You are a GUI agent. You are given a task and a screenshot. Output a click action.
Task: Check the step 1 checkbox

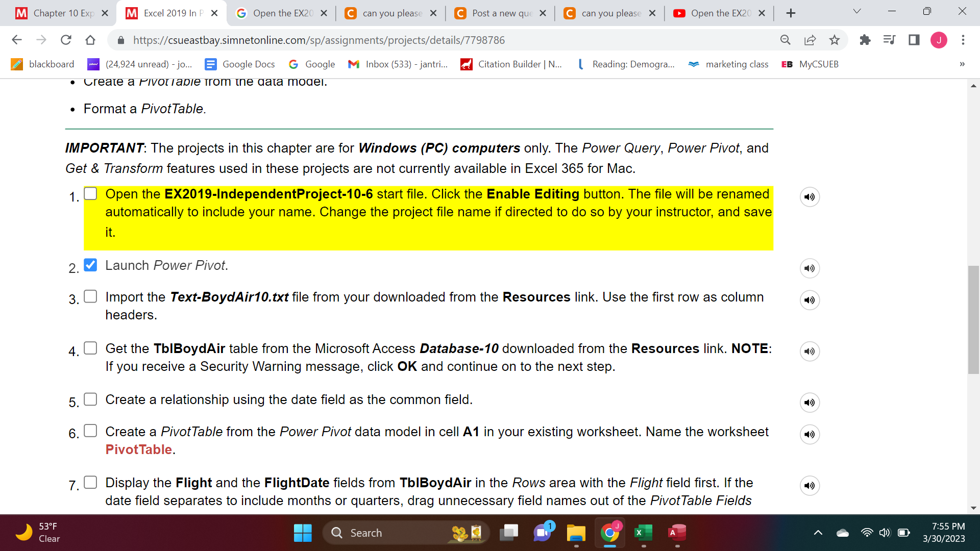[x=90, y=194]
